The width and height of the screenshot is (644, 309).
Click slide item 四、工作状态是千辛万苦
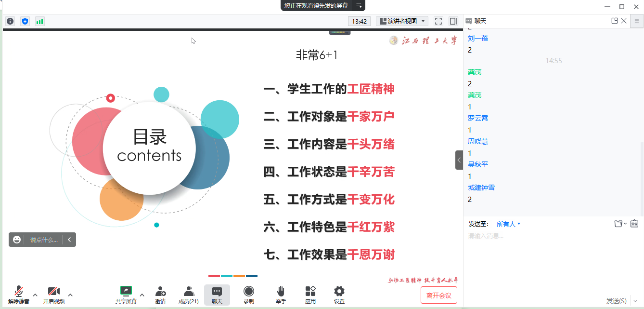329,172
